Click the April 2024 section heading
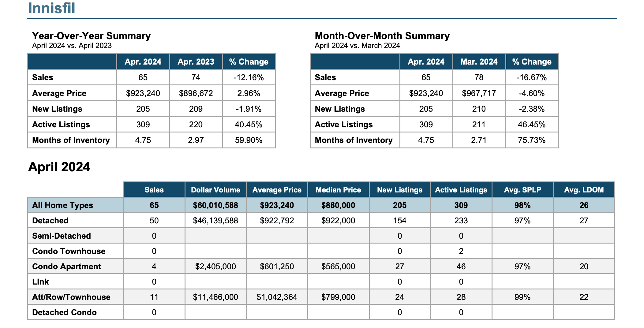 (x=59, y=167)
